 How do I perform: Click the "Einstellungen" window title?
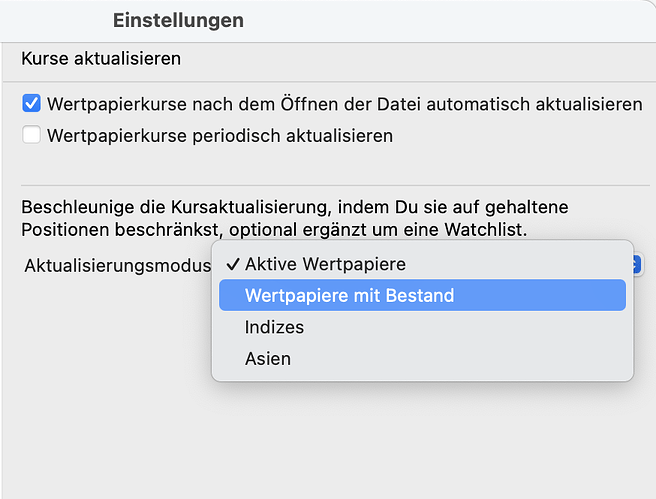point(178,20)
